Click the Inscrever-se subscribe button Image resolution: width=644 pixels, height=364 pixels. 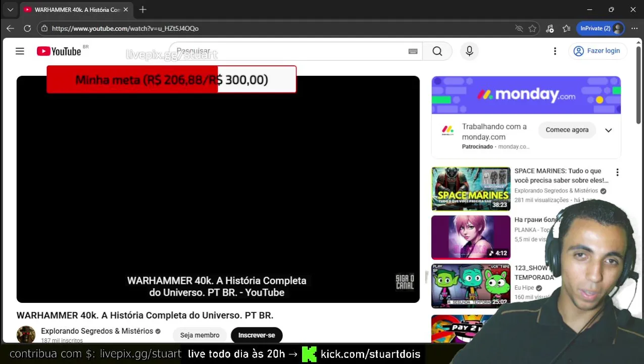point(257,335)
